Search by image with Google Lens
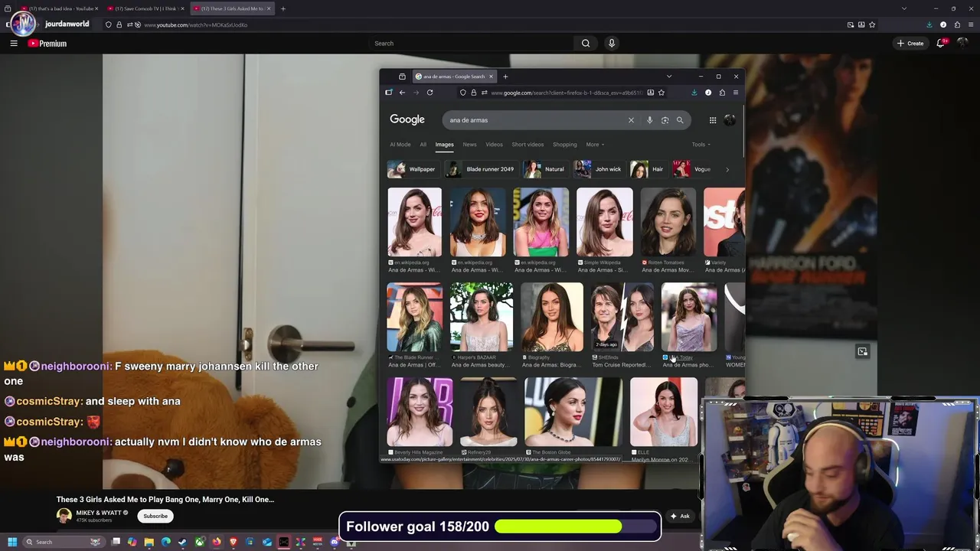The height and width of the screenshot is (551, 980). [665, 120]
